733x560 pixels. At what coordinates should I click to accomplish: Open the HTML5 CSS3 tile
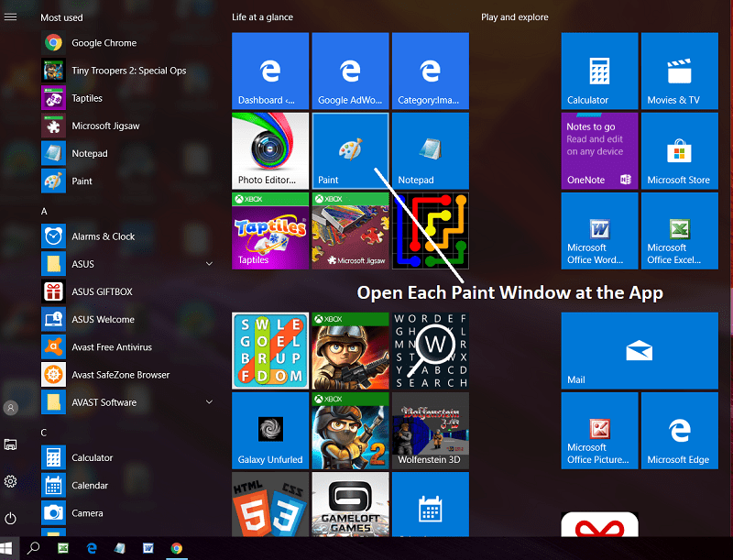coord(270,504)
